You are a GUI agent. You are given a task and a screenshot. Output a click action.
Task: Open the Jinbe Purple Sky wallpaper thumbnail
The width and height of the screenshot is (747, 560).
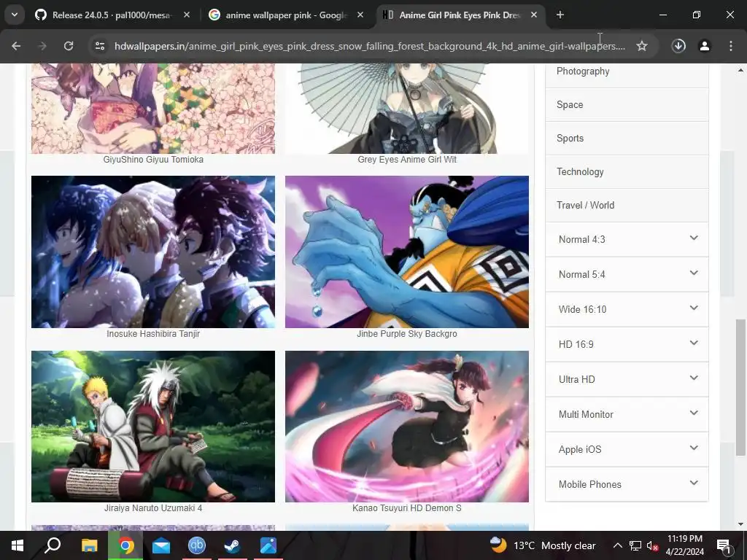(x=407, y=252)
